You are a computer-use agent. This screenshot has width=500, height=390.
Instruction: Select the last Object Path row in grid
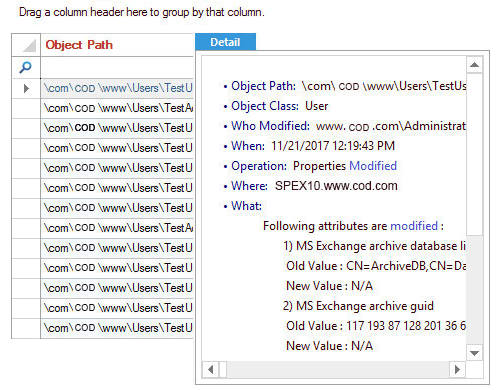pos(117,328)
